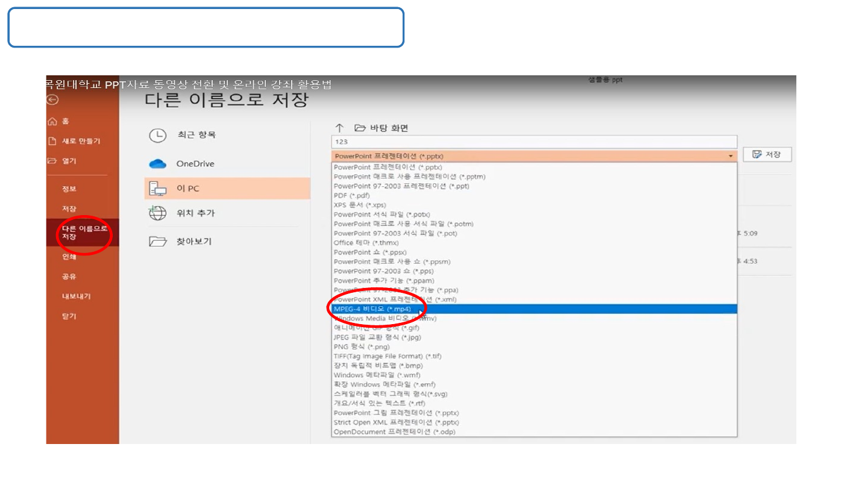Click the back arrow icon in sidebar
The image size is (868, 488).
[x=52, y=100]
